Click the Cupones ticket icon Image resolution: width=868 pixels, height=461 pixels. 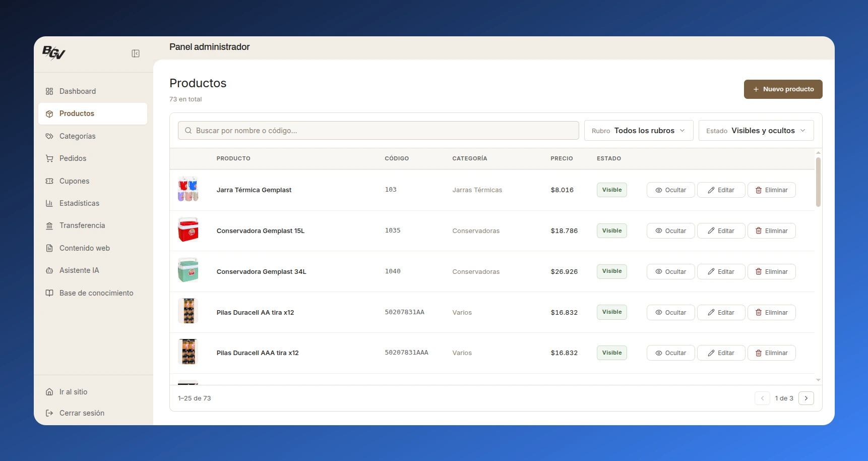tap(49, 181)
